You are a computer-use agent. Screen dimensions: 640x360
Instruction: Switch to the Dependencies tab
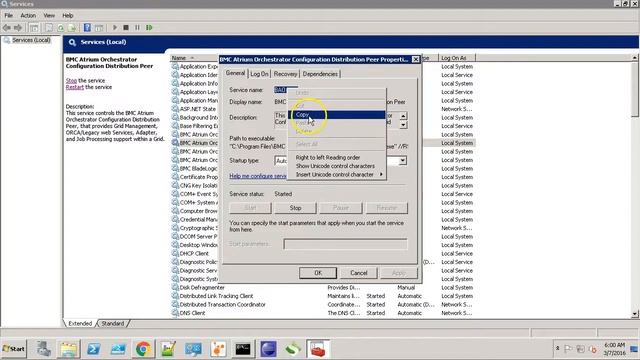pos(320,74)
